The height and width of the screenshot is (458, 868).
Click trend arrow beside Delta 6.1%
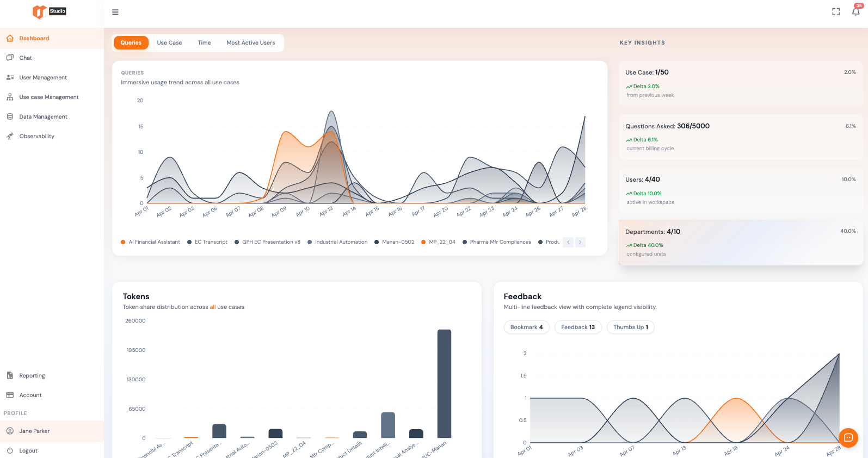[629, 140]
